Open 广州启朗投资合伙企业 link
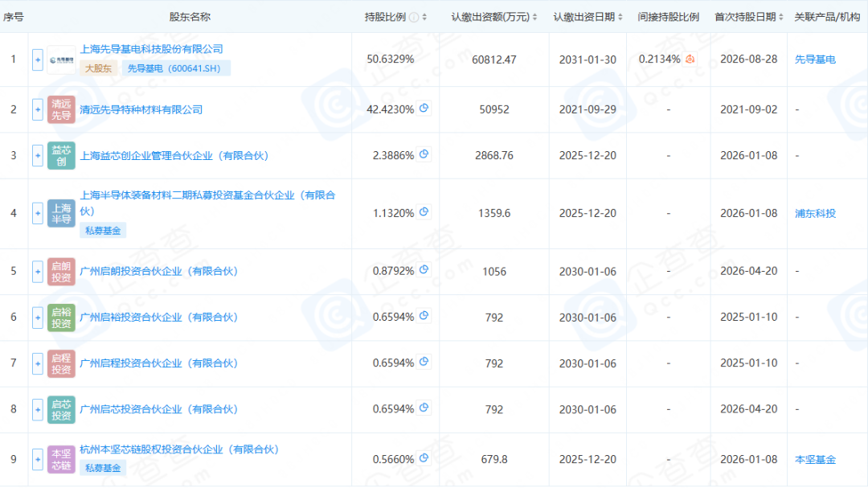 tap(159, 272)
